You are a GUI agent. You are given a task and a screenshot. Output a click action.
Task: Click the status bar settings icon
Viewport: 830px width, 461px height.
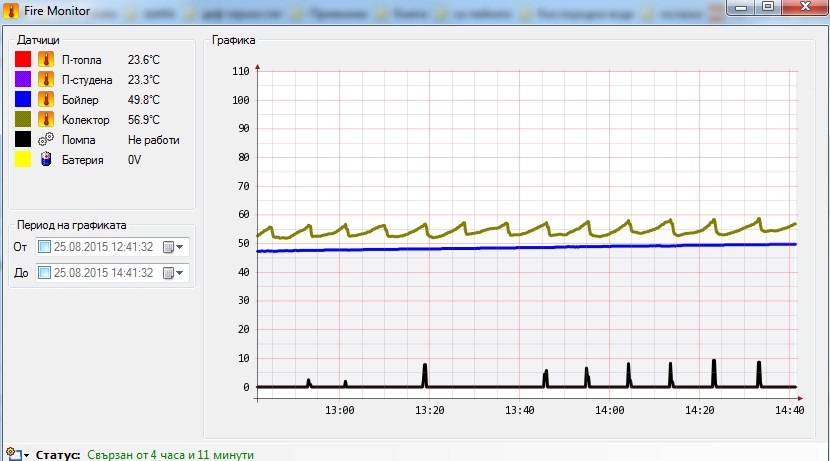12,454
